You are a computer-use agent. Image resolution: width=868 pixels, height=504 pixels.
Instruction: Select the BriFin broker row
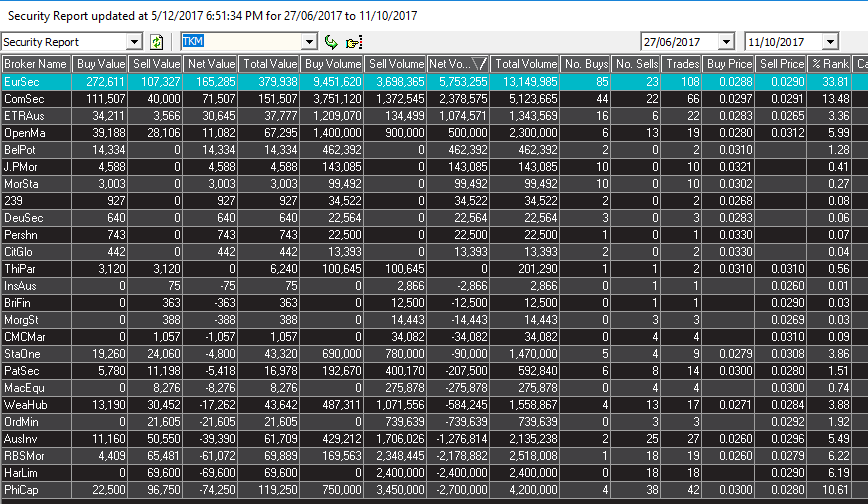tap(434, 303)
